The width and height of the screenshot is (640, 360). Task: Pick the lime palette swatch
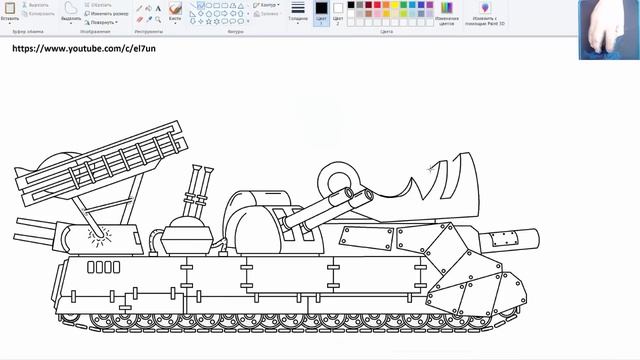tap(404, 13)
